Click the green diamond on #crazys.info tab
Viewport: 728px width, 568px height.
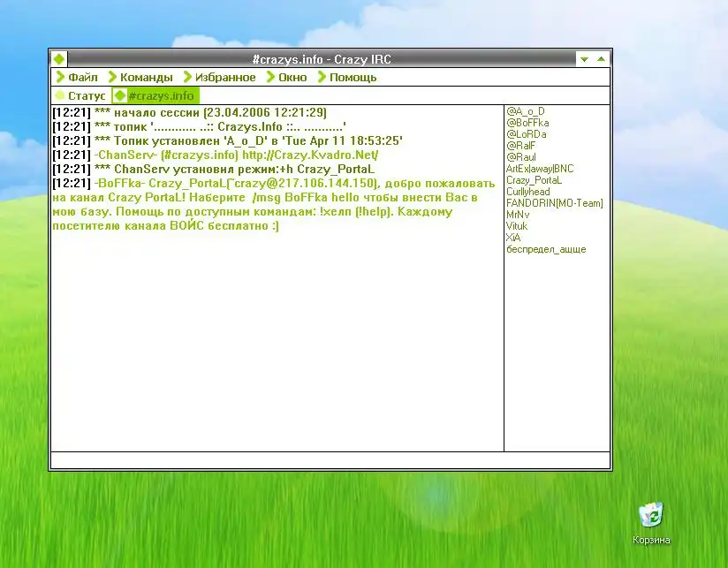click(x=120, y=95)
